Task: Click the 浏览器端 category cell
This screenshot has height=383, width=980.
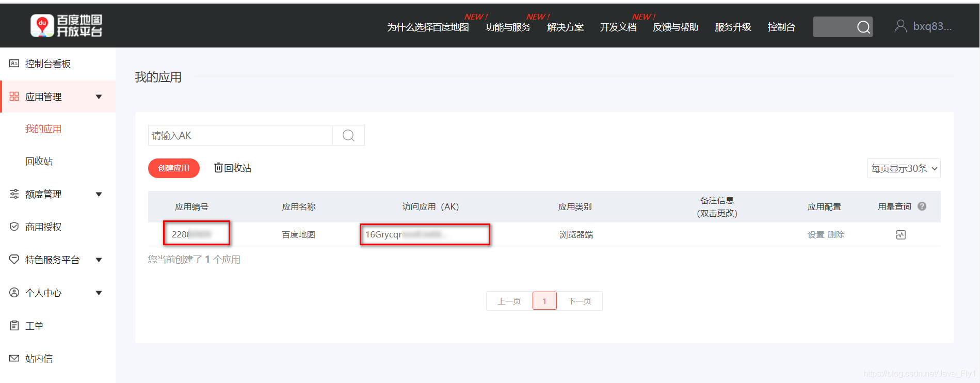Action: [x=576, y=235]
